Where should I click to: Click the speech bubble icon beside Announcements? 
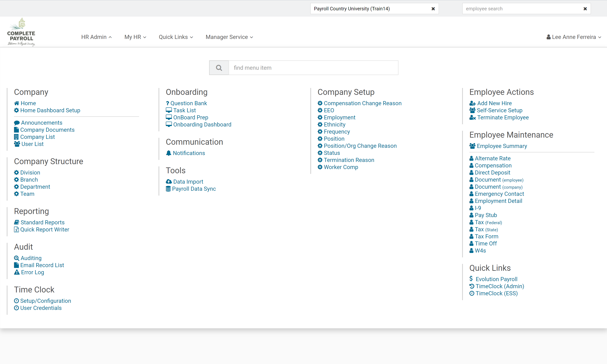17,123
